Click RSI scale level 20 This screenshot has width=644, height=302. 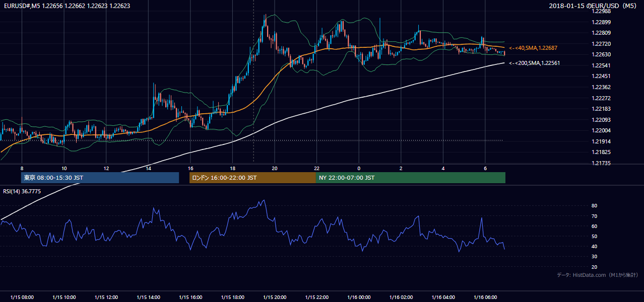tap(595, 267)
